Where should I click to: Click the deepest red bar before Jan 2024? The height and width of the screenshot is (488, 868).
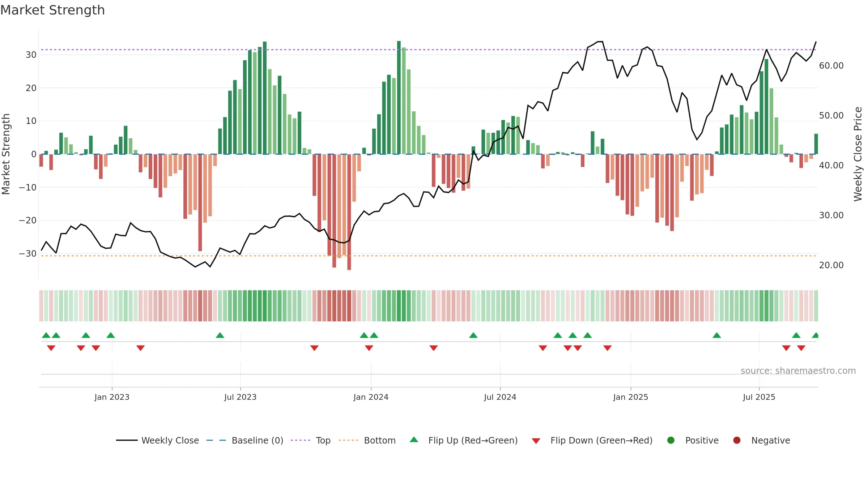349,212
